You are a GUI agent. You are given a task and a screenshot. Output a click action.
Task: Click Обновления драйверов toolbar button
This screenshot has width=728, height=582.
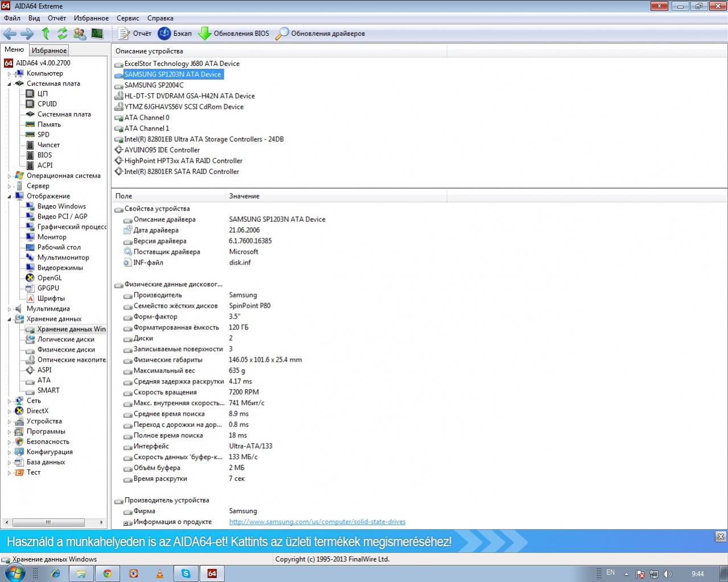pyautogui.click(x=320, y=34)
